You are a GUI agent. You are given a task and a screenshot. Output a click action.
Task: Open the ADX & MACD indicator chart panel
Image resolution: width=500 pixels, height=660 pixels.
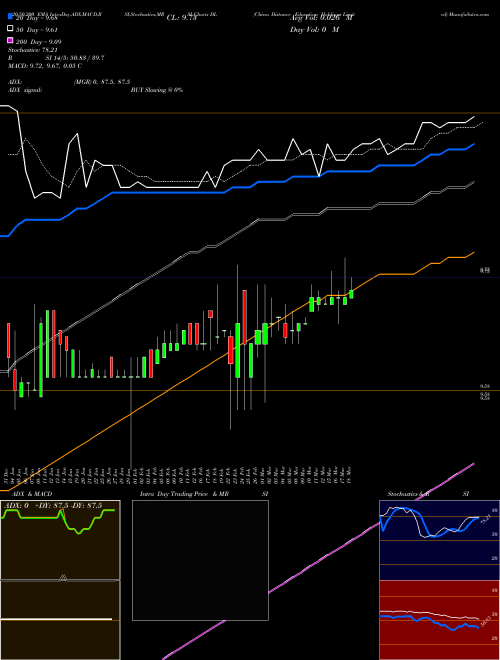point(60,580)
